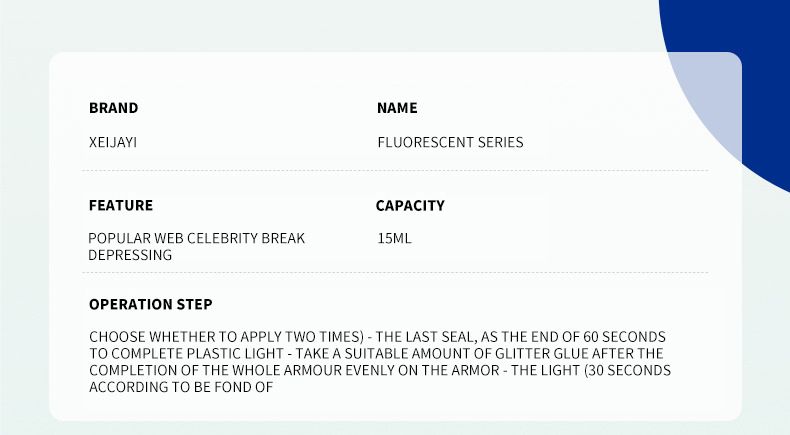
Task: Select the POPULAR WEB CELEBRITY BREAK line
Action: tap(196, 238)
